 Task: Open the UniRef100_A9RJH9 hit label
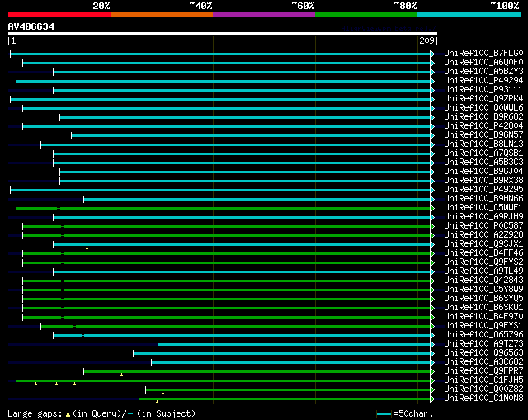pyautogui.click(x=483, y=216)
